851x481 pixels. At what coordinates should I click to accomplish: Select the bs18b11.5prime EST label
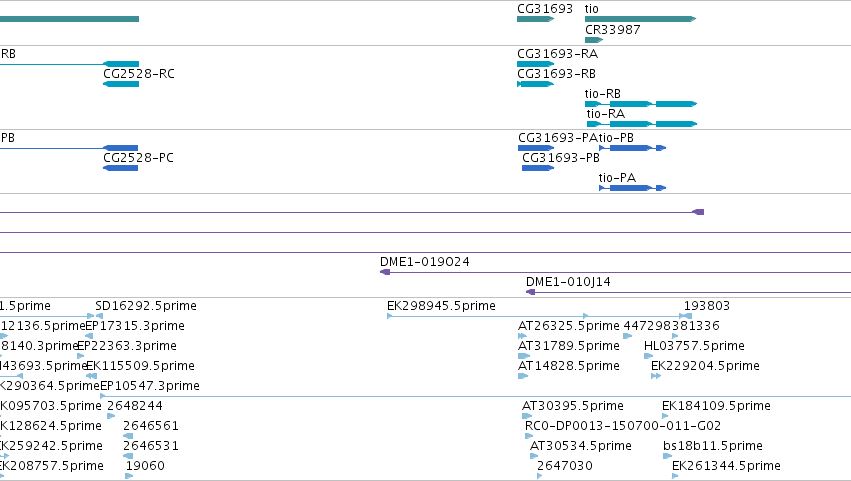click(713, 446)
